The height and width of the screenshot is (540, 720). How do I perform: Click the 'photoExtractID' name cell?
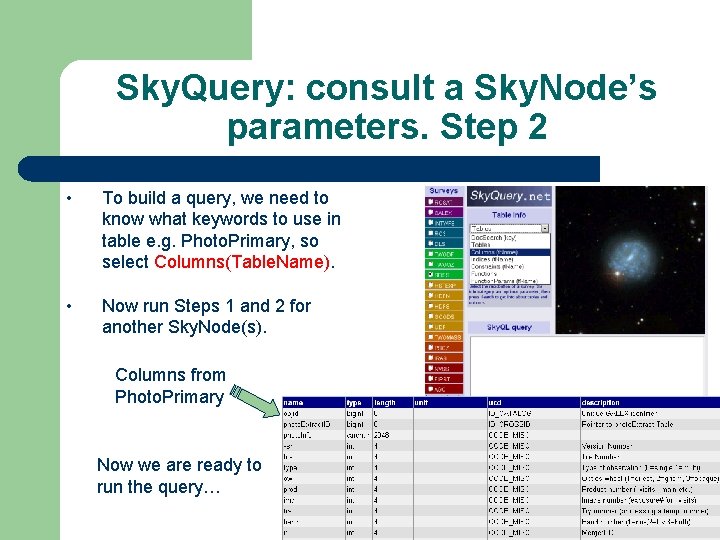tap(314, 424)
